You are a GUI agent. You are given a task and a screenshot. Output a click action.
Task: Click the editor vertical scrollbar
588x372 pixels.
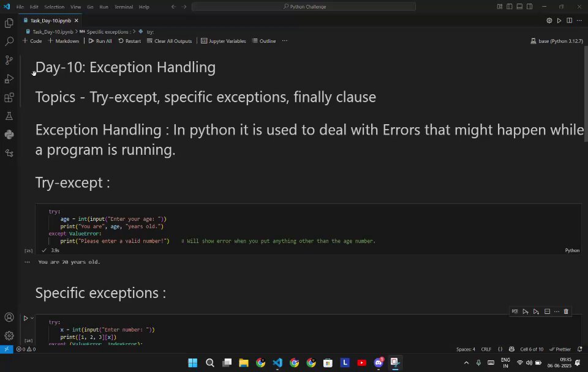tap(586, 94)
